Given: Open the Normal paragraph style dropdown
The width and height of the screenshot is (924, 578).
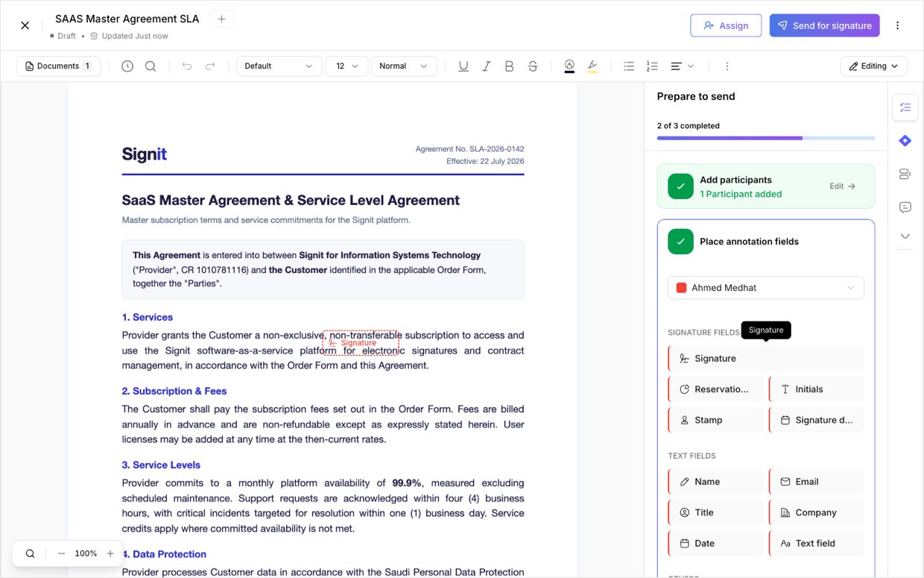Looking at the screenshot, I should [403, 66].
